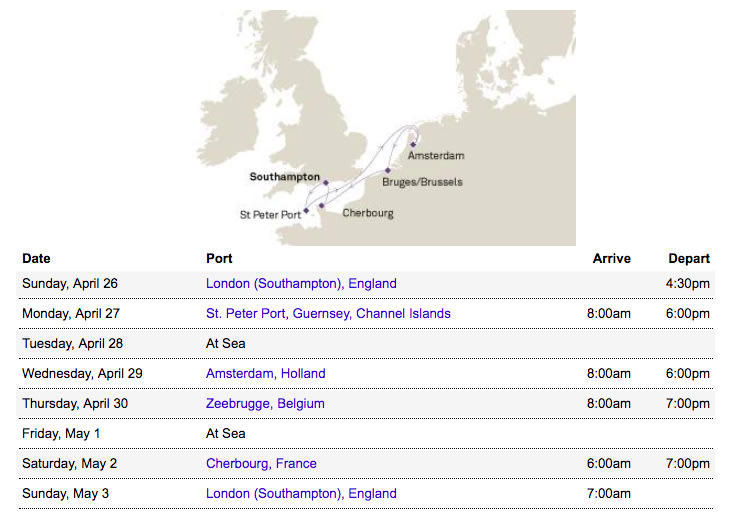Click the 6:00am arrival time for Cherbourg
Viewport: 732px width, 516px height.
pos(609,463)
